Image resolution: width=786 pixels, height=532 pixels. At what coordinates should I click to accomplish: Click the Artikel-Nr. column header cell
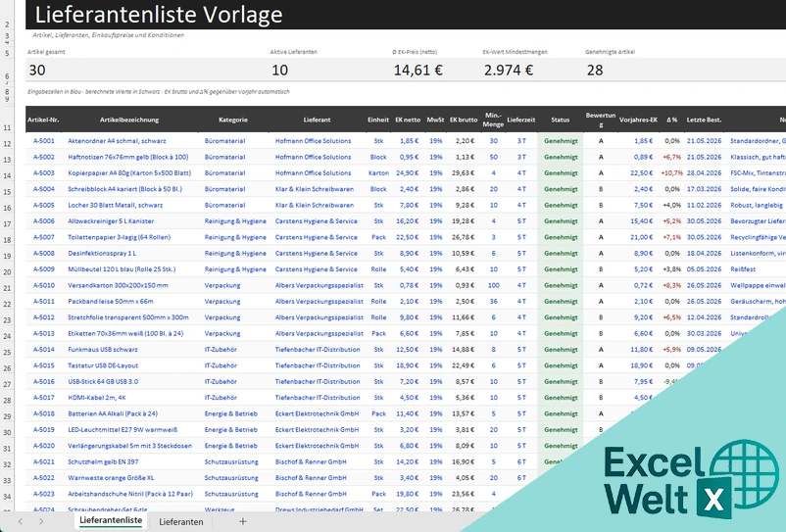click(43, 120)
